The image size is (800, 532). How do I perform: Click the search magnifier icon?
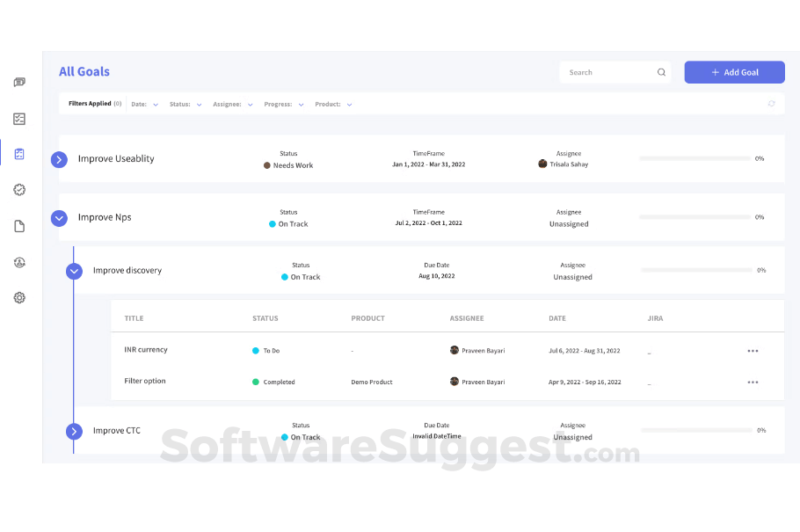pyautogui.click(x=661, y=72)
